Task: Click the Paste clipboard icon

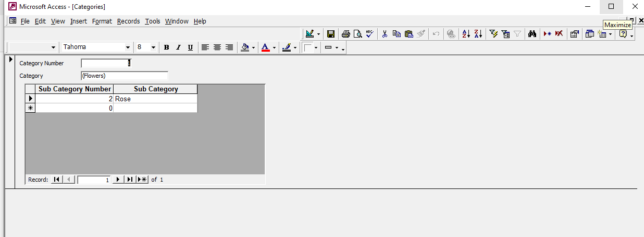Action: pyautogui.click(x=408, y=34)
